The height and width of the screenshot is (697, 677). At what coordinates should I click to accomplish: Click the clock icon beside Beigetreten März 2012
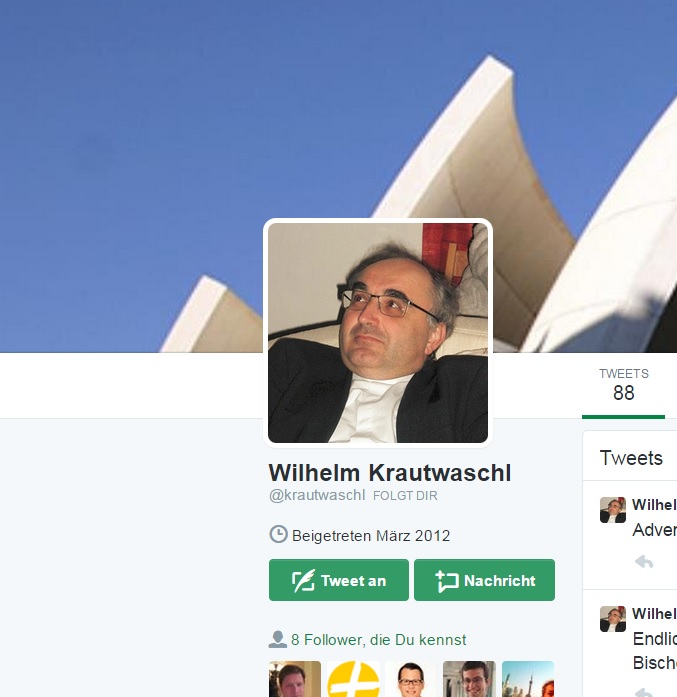tap(278, 534)
